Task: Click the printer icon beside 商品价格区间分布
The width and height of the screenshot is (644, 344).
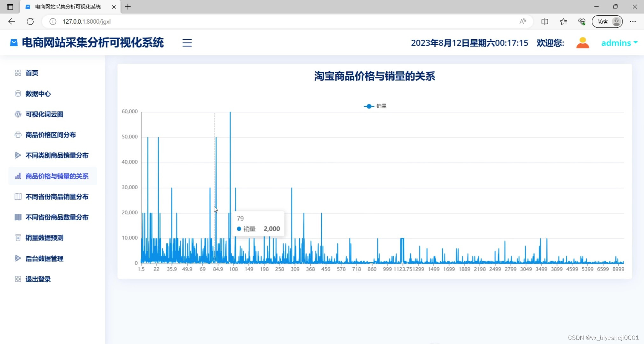Action: click(18, 135)
